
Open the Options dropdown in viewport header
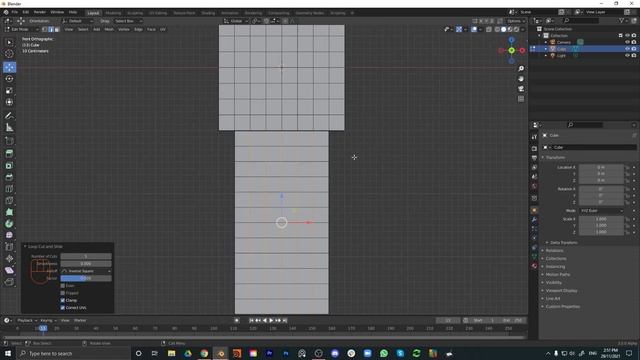tap(516, 21)
